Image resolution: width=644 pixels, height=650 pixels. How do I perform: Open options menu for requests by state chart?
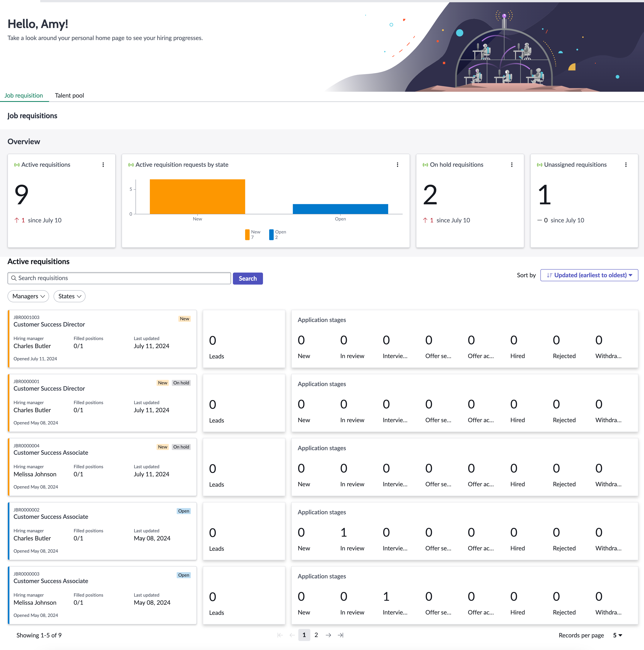[397, 164]
